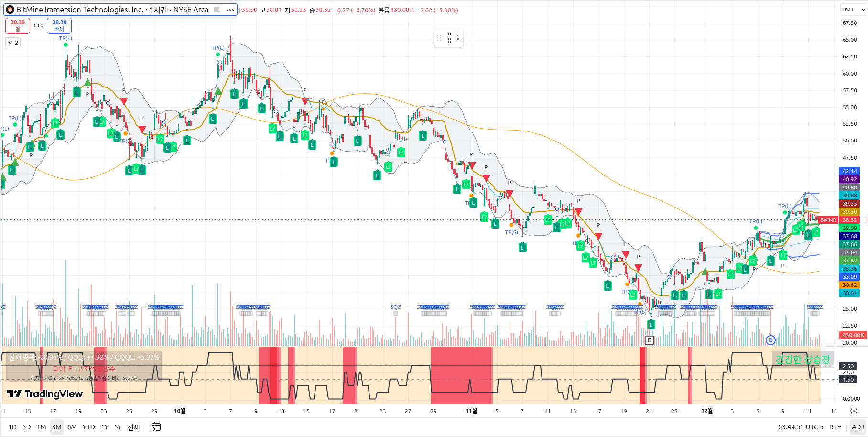The image size is (868, 437).
Task: Open timezone menu showing UTC-5
Action: click(x=801, y=427)
